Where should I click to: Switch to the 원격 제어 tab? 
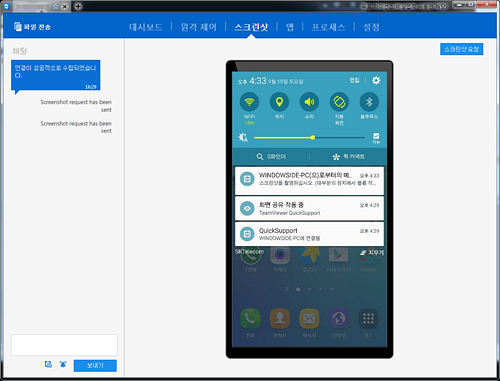[x=198, y=27]
